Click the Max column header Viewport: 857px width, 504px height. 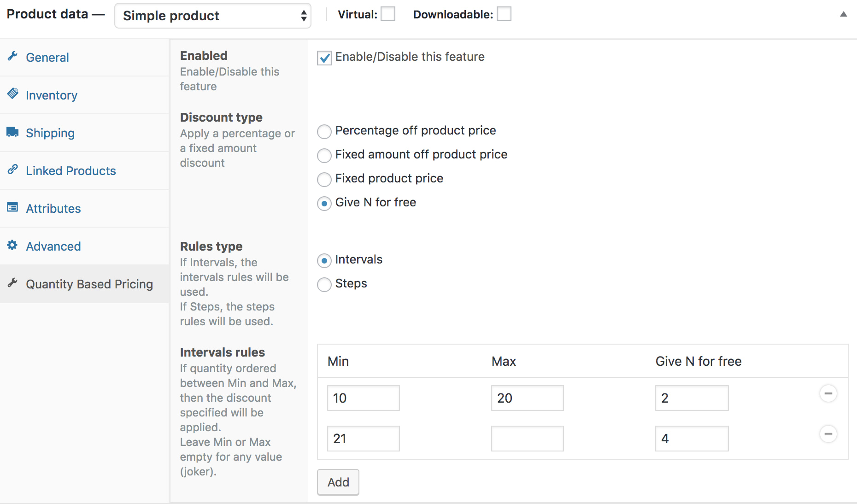[x=504, y=361]
